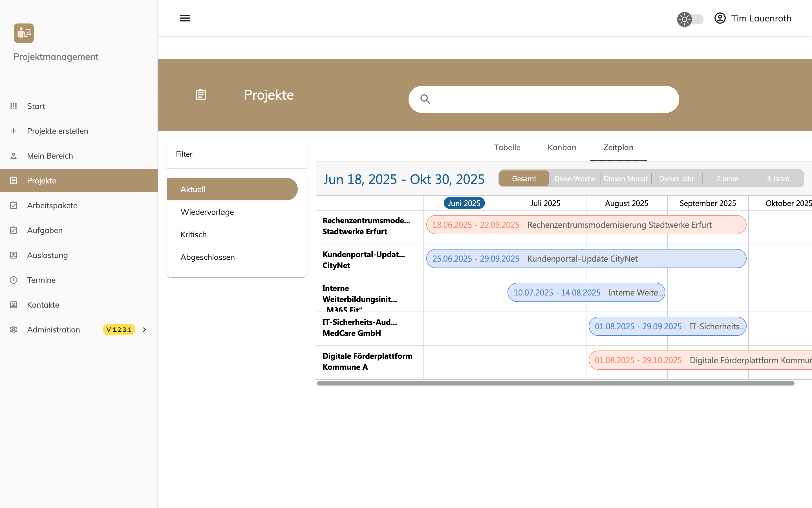Click the plus icon for Projekte erstellen
Viewport: 812px width, 508px height.
[14, 131]
